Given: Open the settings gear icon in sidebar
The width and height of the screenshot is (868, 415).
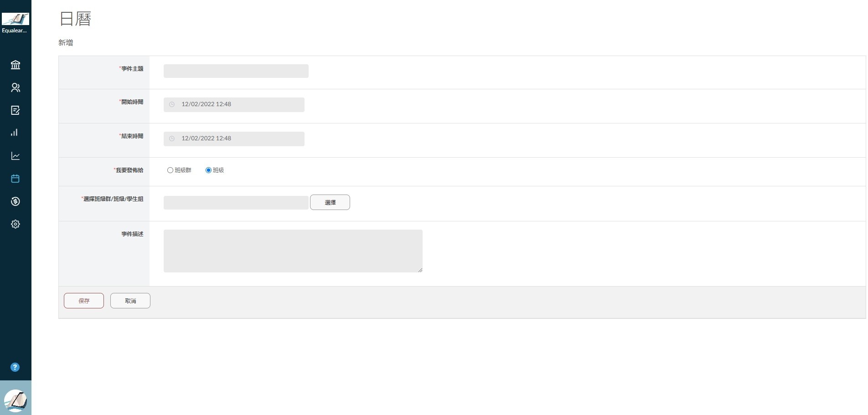Looking at the screenshot, I should (x=15, y=224).
